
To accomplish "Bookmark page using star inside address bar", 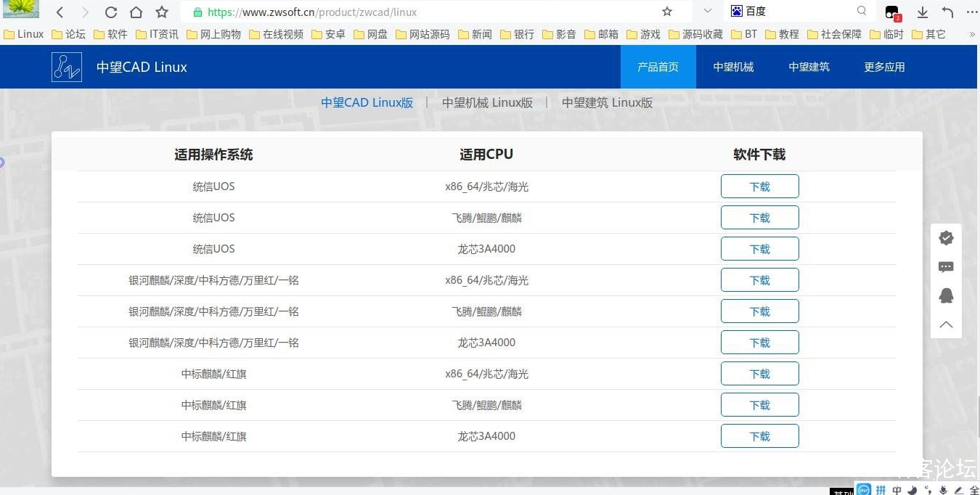I will pos(667,12).
